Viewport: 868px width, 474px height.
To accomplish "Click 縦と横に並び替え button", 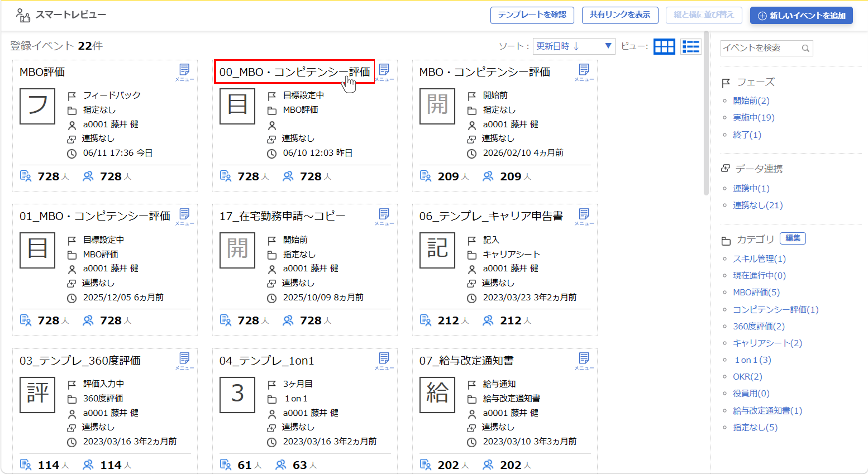I will [704, 15].
